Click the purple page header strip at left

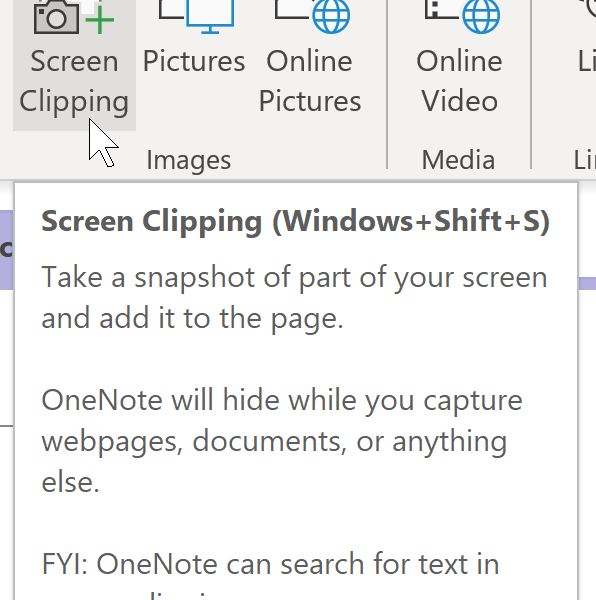click(x=7, y=249)
